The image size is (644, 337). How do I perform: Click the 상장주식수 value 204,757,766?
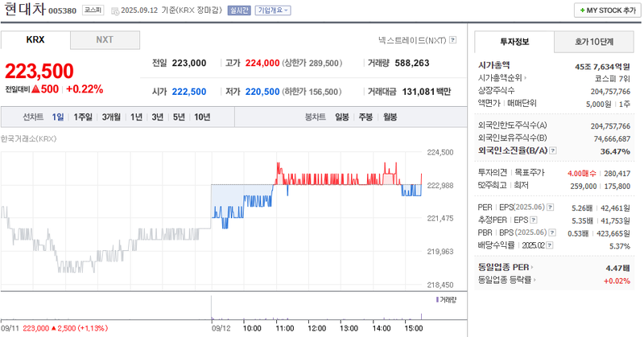click(x=610, y=92)
